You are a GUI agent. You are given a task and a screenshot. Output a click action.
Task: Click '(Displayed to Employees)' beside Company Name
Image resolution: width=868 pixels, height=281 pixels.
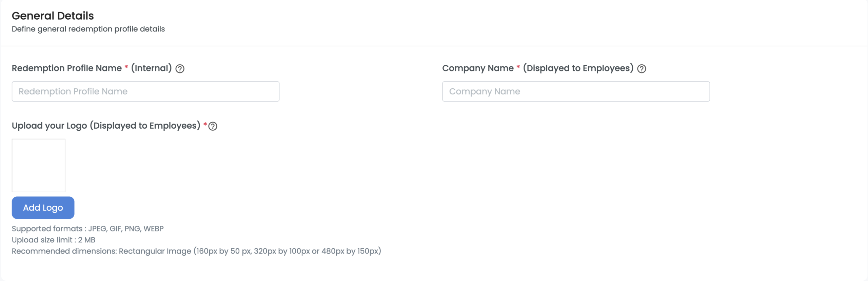click(x=578, y=68)
